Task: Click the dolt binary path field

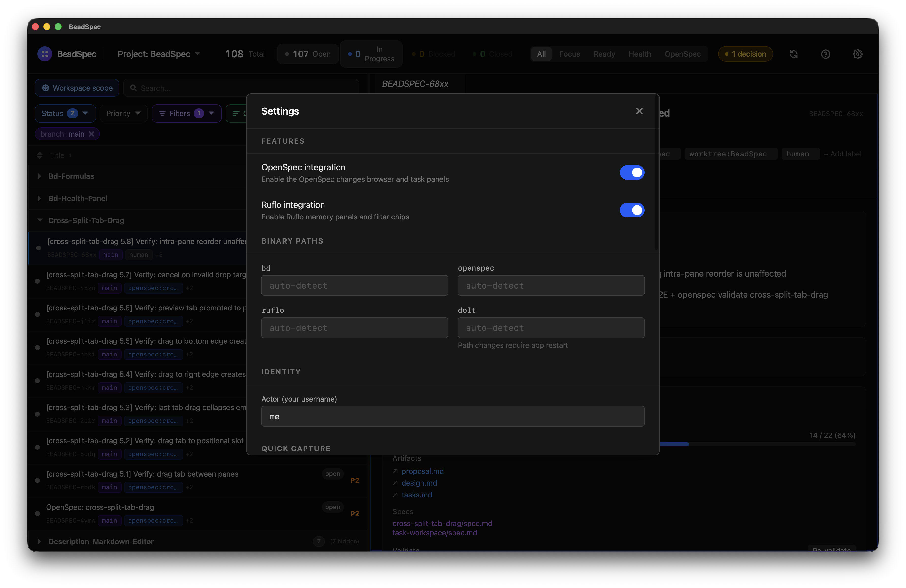Action: (551, 327)
